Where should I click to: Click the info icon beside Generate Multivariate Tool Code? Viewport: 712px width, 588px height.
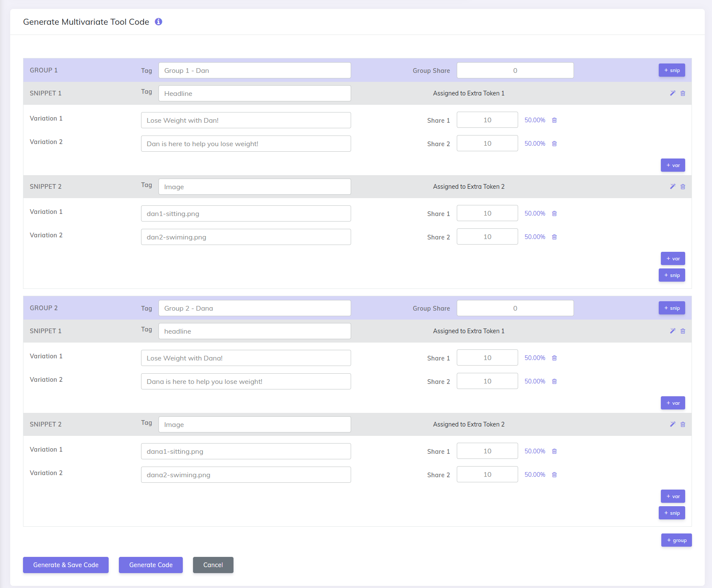coord(159,22)
